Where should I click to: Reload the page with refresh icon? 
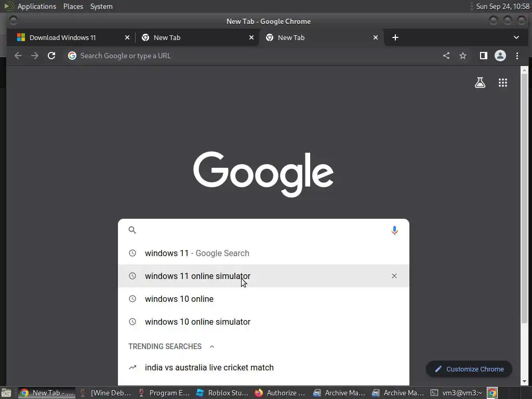[51, 56]
